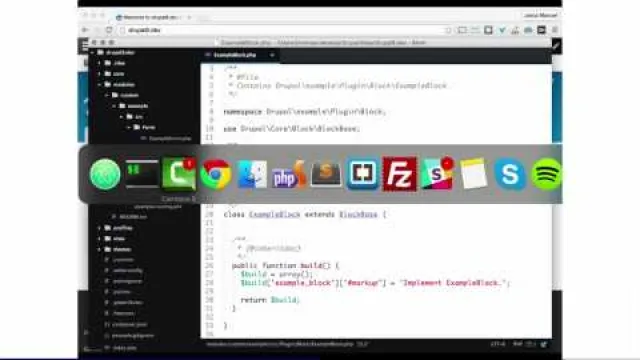Select Slack icon with red badge
The image size is (640, 360).
pos(436,174)
